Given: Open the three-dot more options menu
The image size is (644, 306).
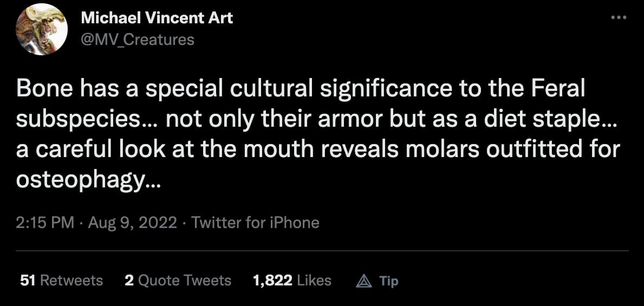Looking at the screenshot, I should click(x=619, y=18).
